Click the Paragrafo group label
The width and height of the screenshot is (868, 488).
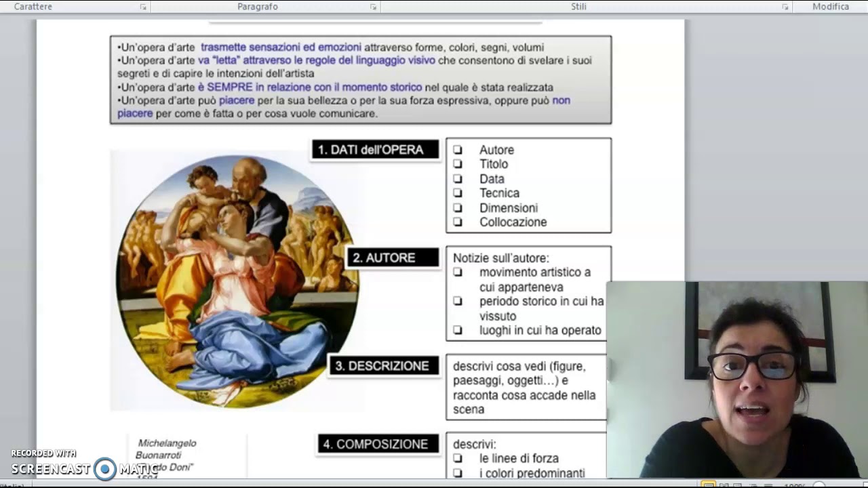coord(258,7)
